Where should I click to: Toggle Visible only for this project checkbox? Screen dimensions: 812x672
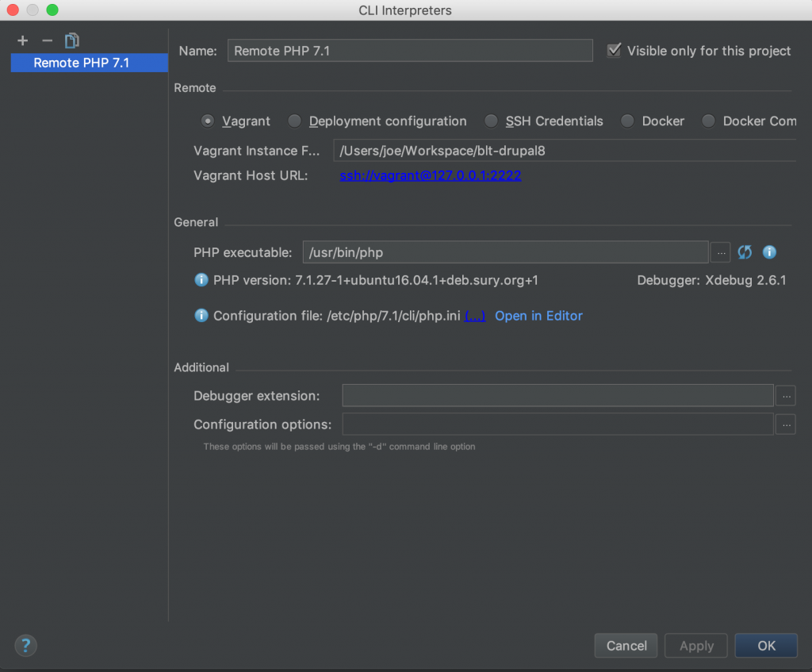[615, 50]
